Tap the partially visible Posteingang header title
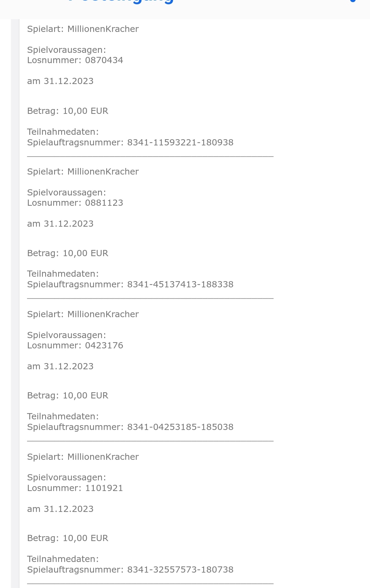Screen dimensions: 370x588 pyautogui.click(x=121, y=2)
